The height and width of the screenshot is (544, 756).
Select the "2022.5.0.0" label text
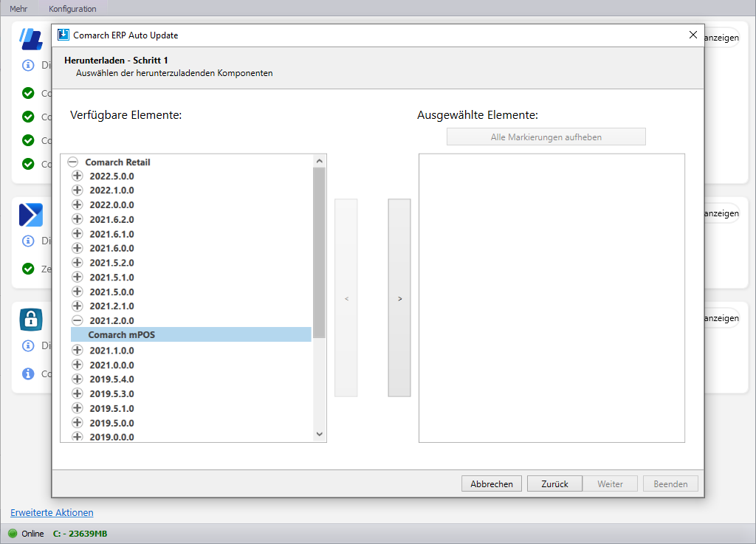click(112, 176)
